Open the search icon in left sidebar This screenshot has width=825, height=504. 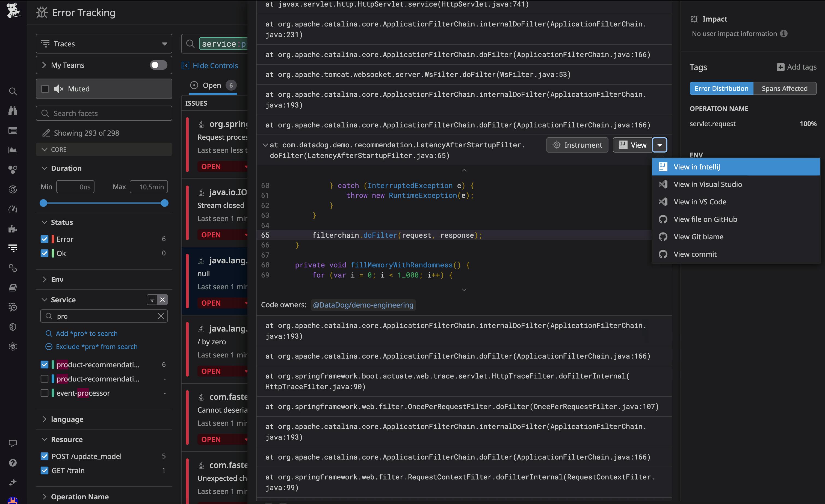[13, 91]
